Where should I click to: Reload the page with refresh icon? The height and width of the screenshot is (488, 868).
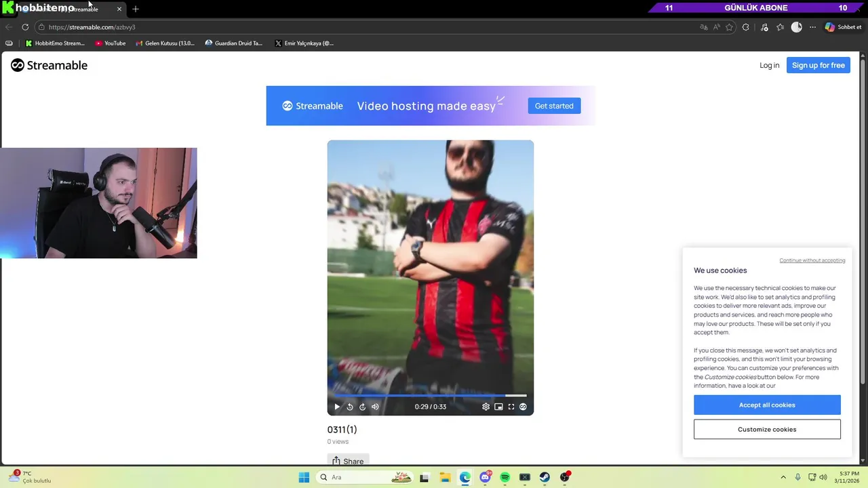click(25, 27)
